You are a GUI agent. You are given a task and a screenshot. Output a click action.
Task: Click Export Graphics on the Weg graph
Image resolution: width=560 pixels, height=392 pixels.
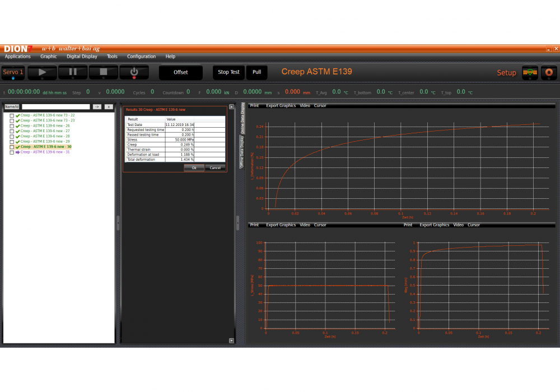(435, 225)
